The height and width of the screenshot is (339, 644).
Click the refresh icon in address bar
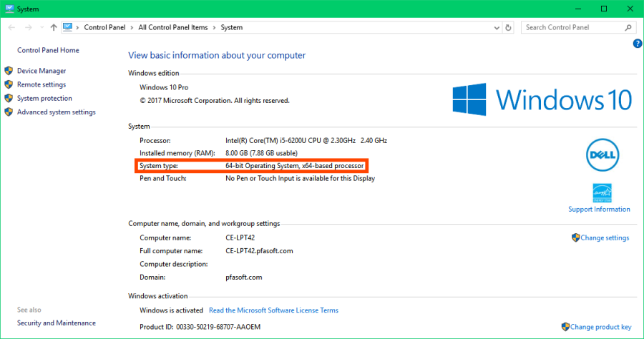point(508,28)
